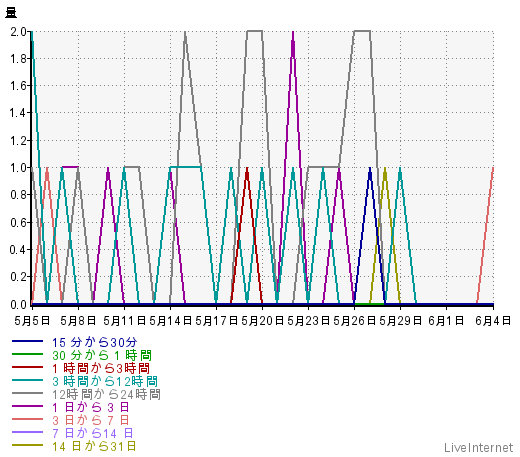Screen dimensions: 520x457
Task: Select the 14日から31日 legend label
Action: tap(94, 446)
